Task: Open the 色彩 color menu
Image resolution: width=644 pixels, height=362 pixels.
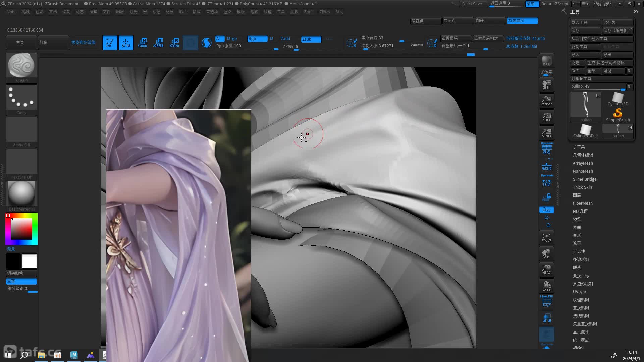Action: (x=40, y=12)
